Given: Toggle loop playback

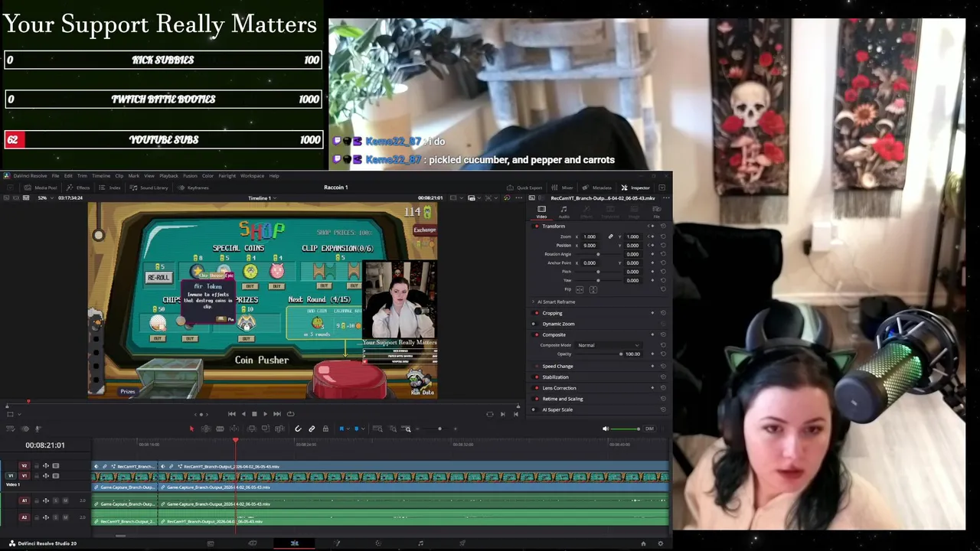Looking at the screenshot, I should coord(290,414).
